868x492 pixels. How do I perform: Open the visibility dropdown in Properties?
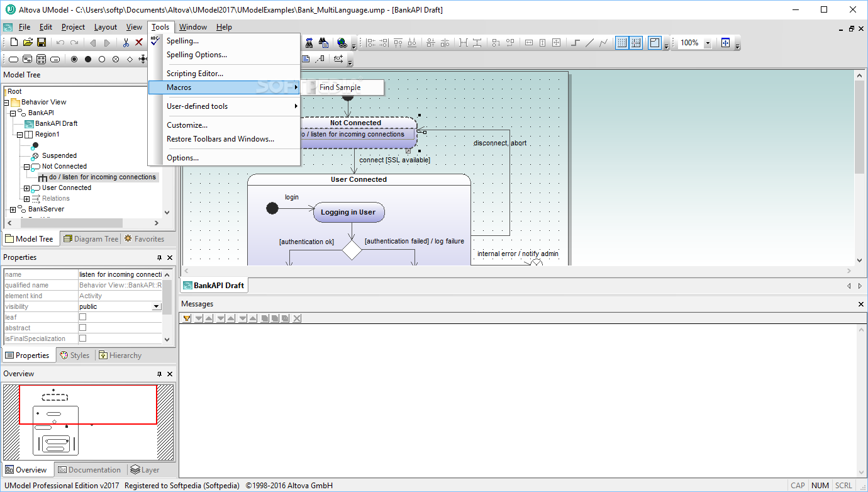point(157,306)
